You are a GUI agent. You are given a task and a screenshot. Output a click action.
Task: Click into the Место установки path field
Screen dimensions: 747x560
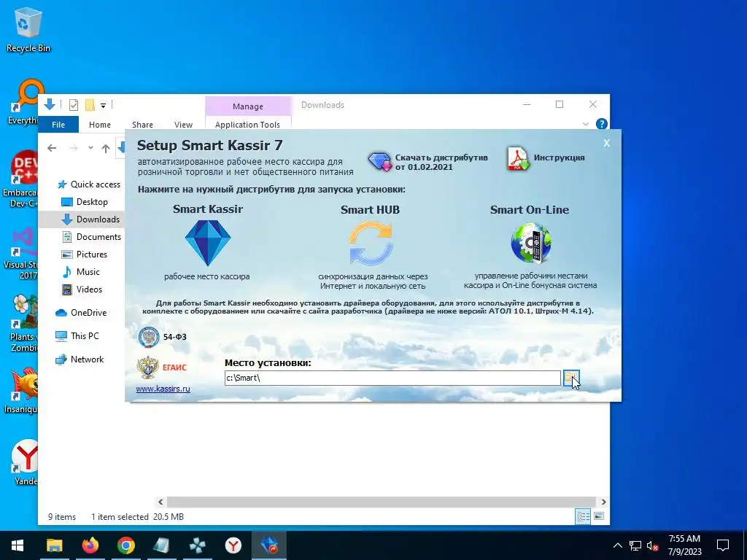tap(392, 378)
